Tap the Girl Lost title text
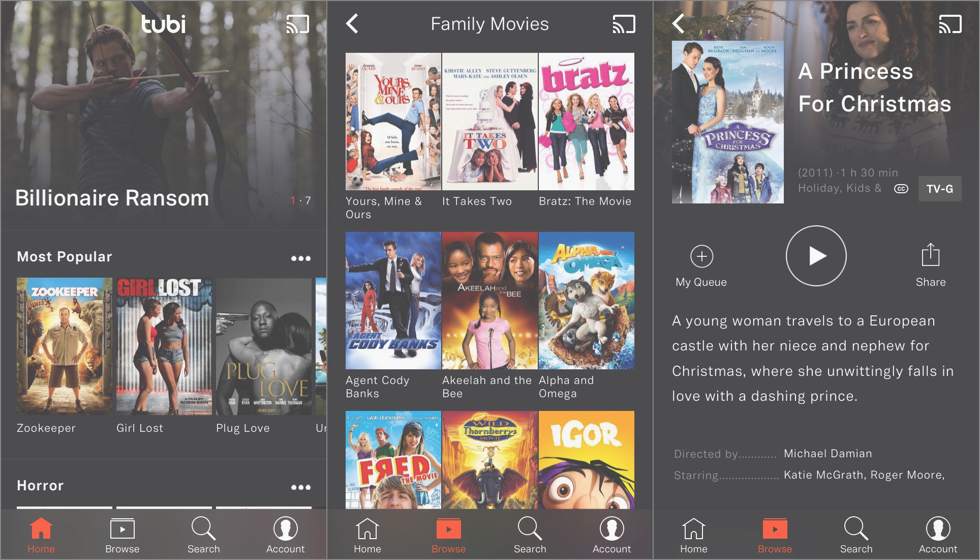 coord(140,428)
